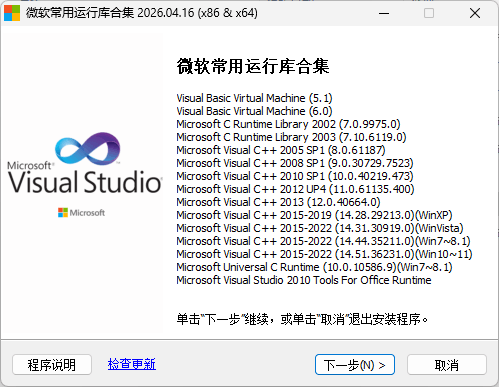
Task: Close the installer window
Action: (x=475, y=13)
